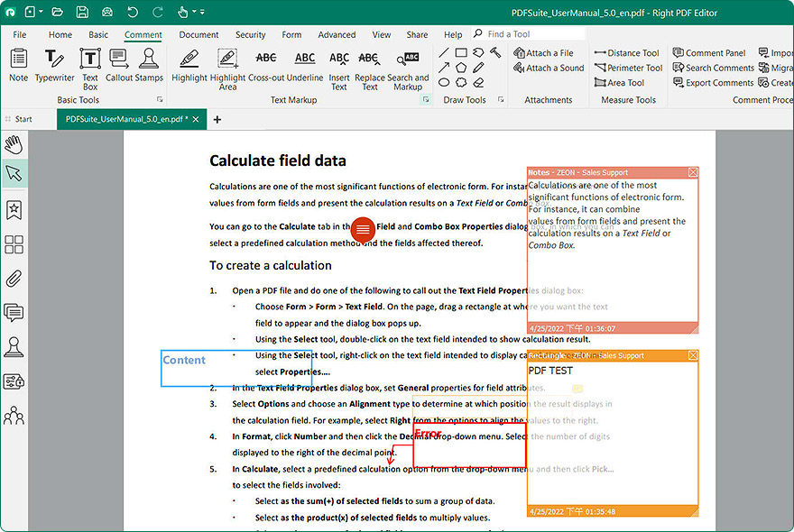Expand the Basic Tools group launcher
This screenshot has height=532, width=794.
(x=160, y=100)
